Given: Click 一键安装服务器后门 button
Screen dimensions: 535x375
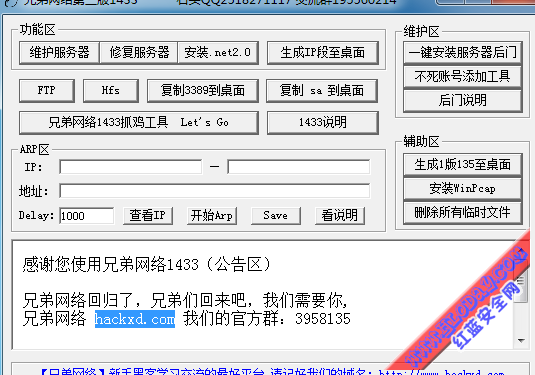Looking at the screenshot, I should point(463,53).
